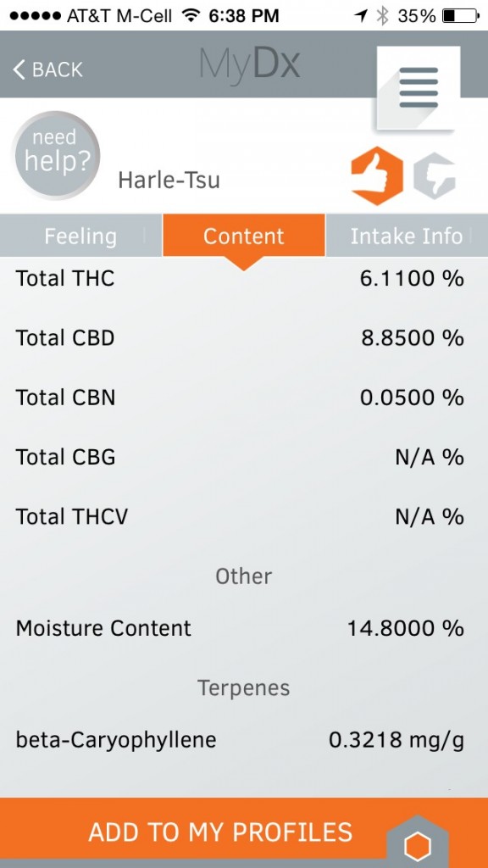Open the Intake Info tab

[x=407, y=236]
